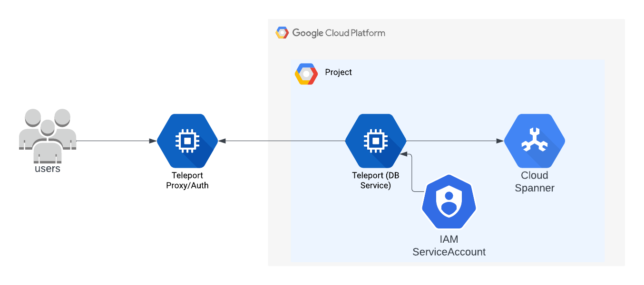Viewport: 644px width, 285px height.
Task: Click the CPU chip inside Teleport Proxy hexagon
Action: click(187, 141)
